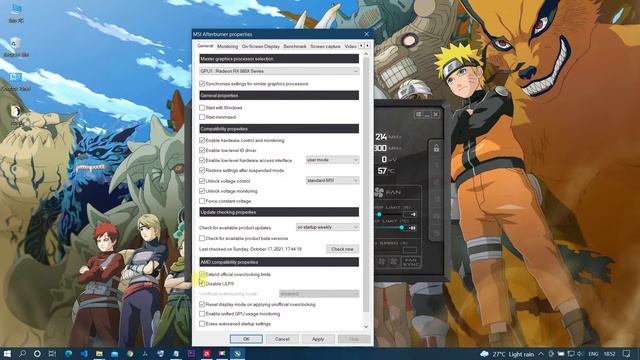
Task: Switch to the General tab
Action: pyautogui.click(x=205, y=46)
